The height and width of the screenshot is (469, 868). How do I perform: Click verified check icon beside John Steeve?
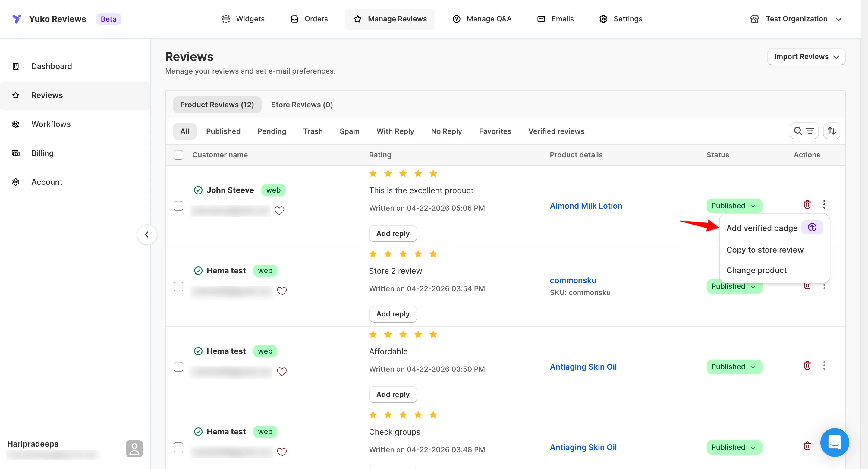click(198, 190)
